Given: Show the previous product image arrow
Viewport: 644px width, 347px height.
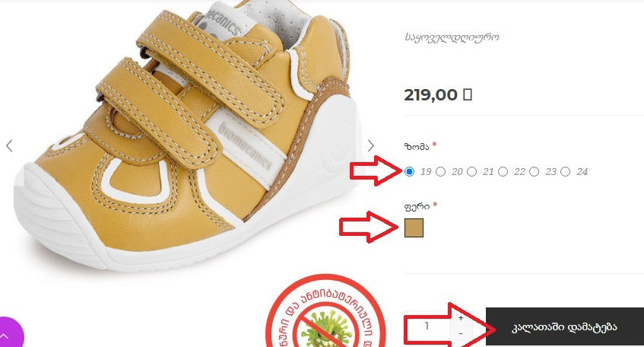Looking at the screenshot, I should [9, 145].
